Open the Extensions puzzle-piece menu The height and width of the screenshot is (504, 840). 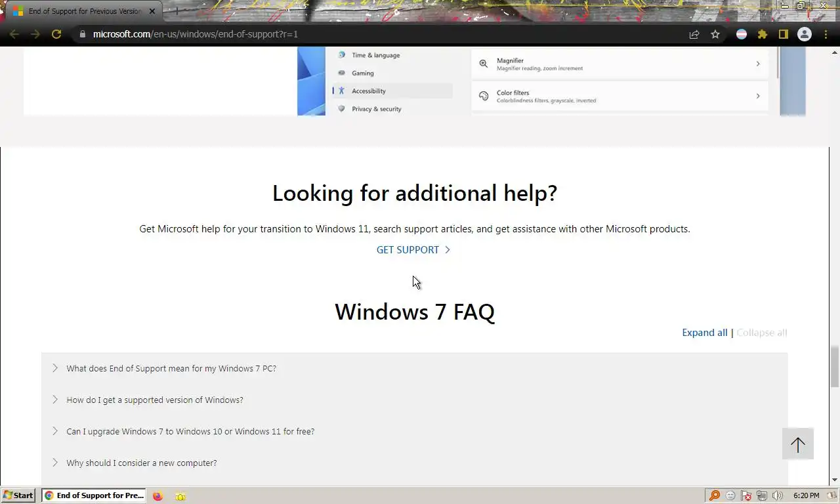(763, 34)
